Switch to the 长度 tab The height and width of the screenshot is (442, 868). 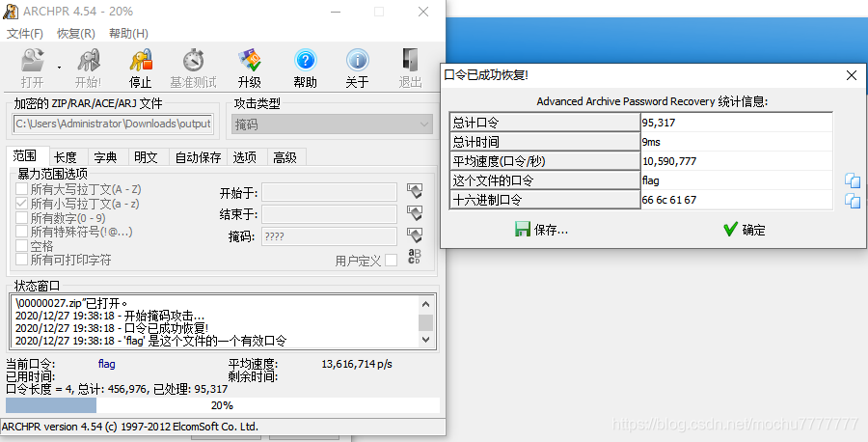pos(66,157)
